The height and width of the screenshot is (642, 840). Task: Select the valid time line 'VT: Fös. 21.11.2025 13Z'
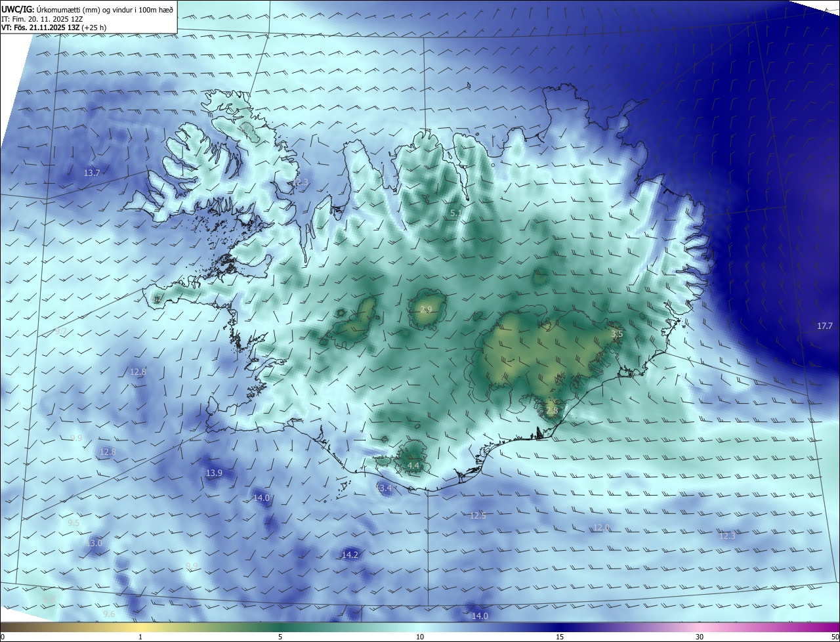(40, 28)
